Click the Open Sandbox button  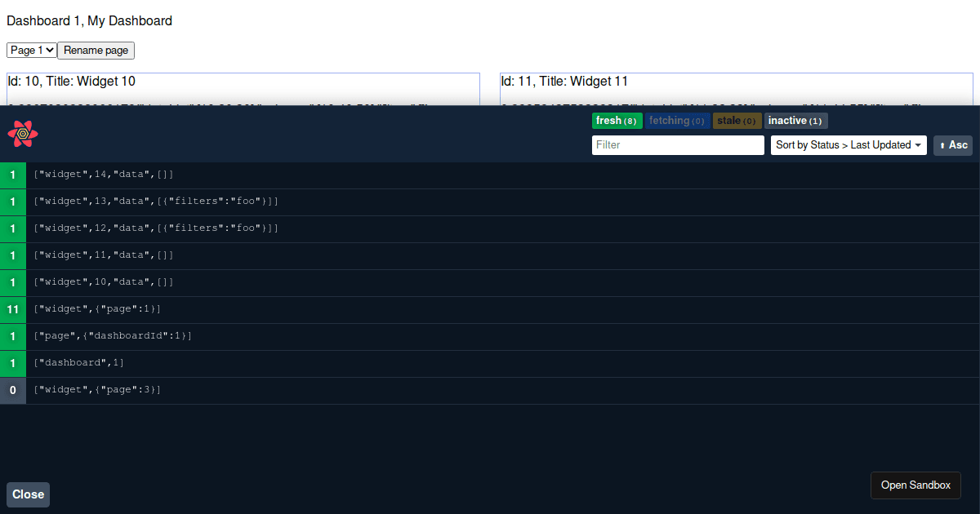pyautogui.click(x=915, y=485)
